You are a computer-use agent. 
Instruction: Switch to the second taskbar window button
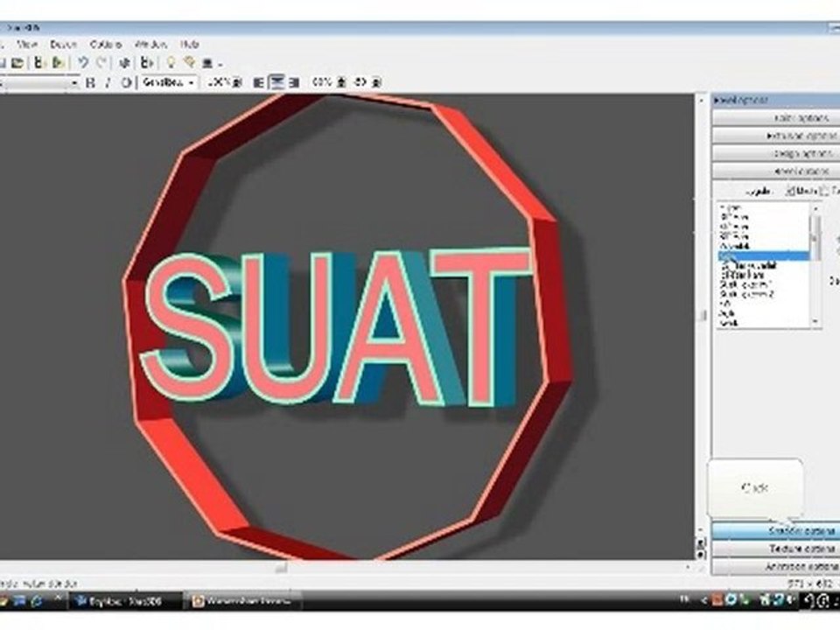point(241,601)
